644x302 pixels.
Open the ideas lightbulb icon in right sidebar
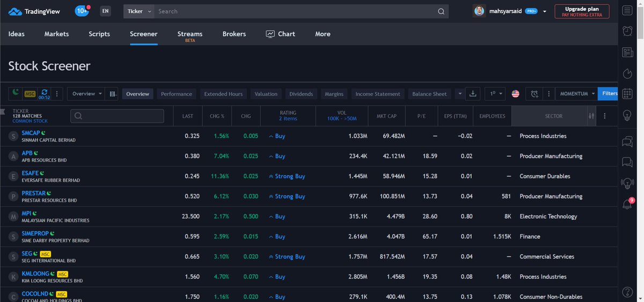(627, 115)
